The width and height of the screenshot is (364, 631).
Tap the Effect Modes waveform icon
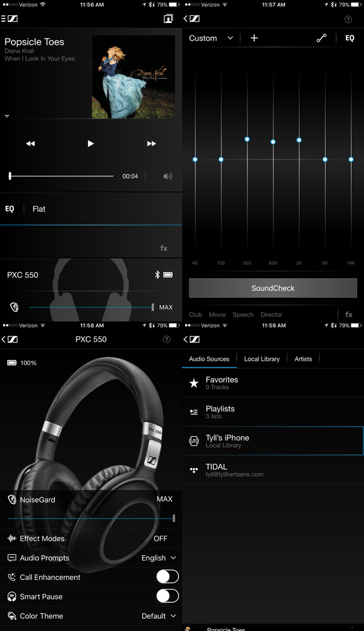[x=12, y=539]
